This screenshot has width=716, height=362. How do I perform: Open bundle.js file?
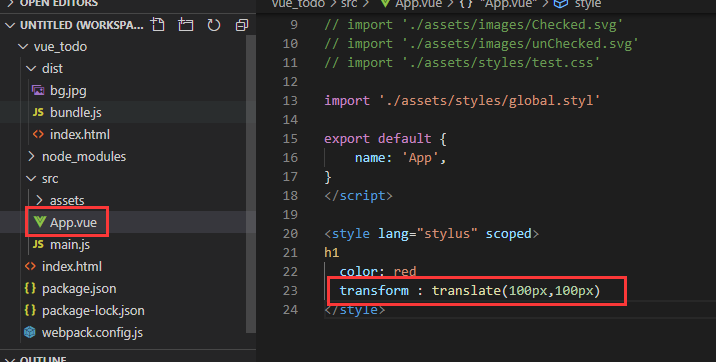click(76, 112)
